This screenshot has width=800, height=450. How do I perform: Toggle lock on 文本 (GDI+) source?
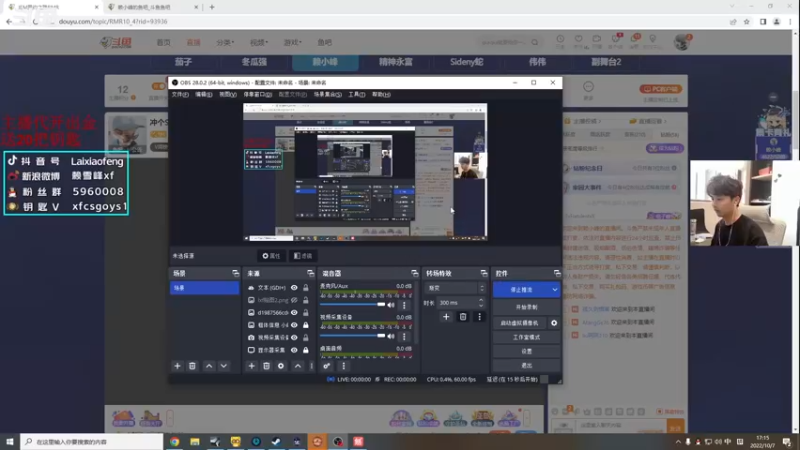[306, 288]
